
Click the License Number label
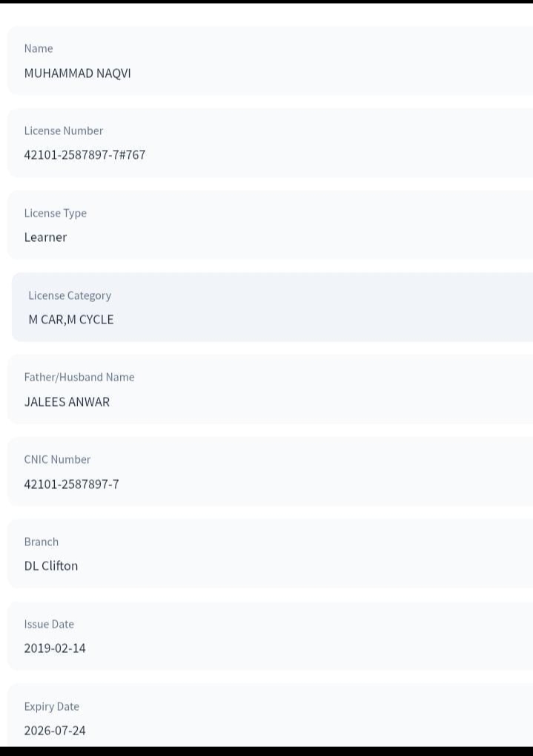click(64, 131)
